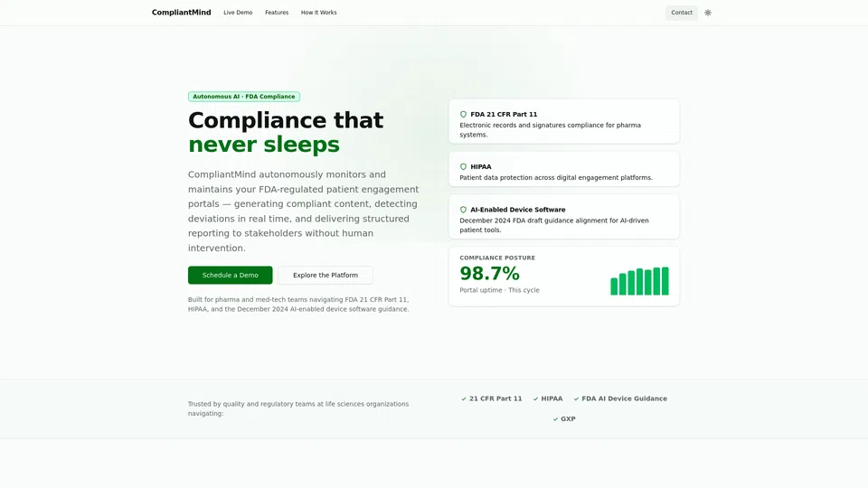868x488 pixels.
Task: Click the checkmark icon next to 21 CFR Part 11
Action: click(x=464, y=399)
